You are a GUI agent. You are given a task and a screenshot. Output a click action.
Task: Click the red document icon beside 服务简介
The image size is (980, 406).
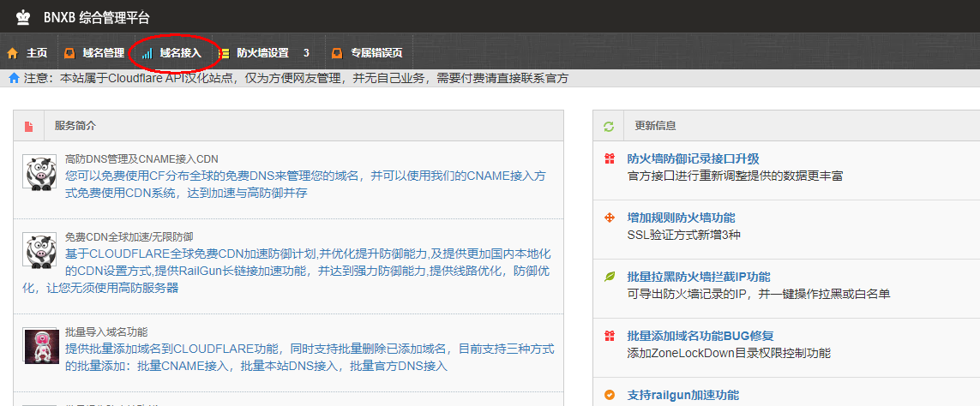(x=28, y=127)
